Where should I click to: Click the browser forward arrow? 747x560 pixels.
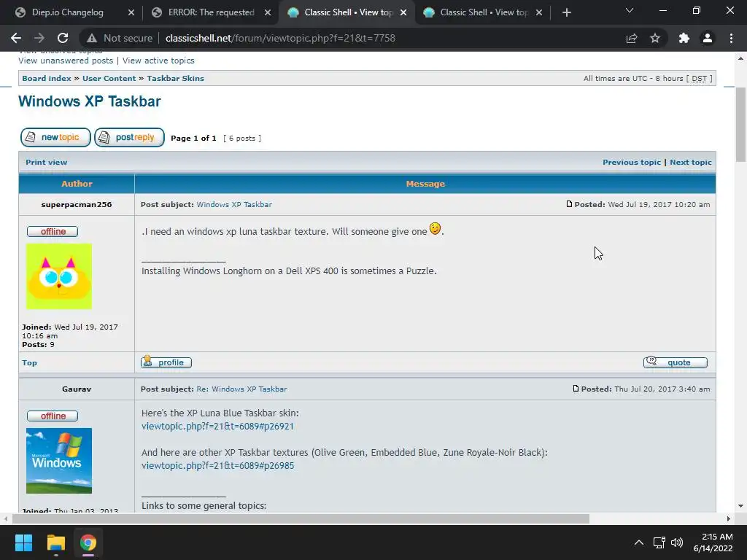(x=39, y=38)
